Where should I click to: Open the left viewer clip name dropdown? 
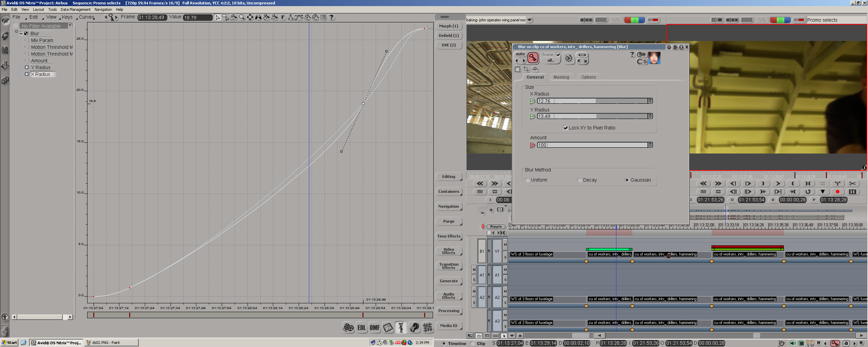point(530,20)
